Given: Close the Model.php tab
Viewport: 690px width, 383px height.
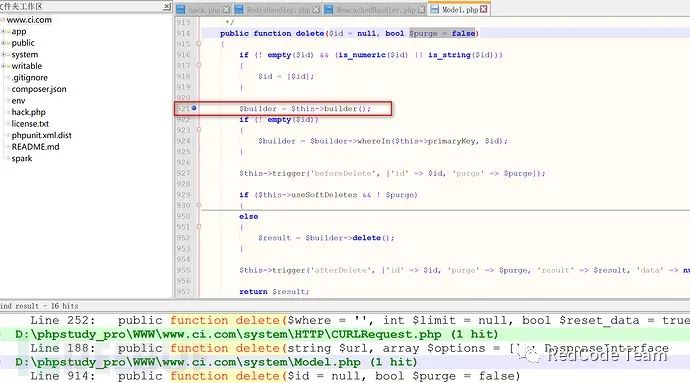Looking at the screenshot, I should pos(484,9).
